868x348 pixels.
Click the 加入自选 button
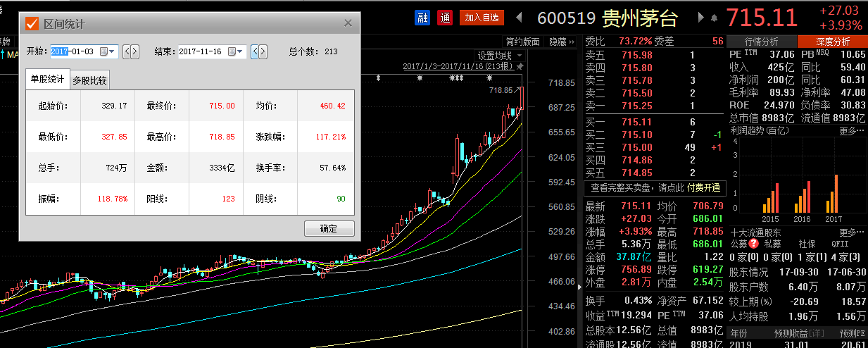[x=482, y=18]
